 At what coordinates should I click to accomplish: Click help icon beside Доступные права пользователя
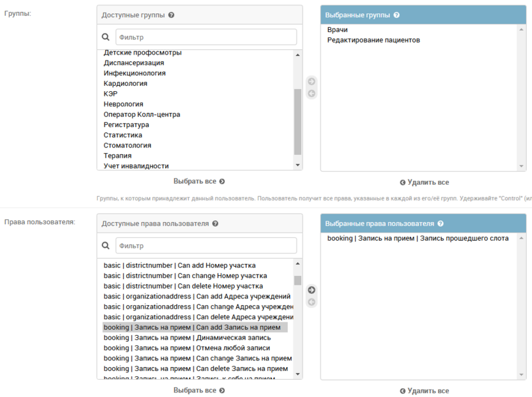pyautogui.click(x=215, y=223)
